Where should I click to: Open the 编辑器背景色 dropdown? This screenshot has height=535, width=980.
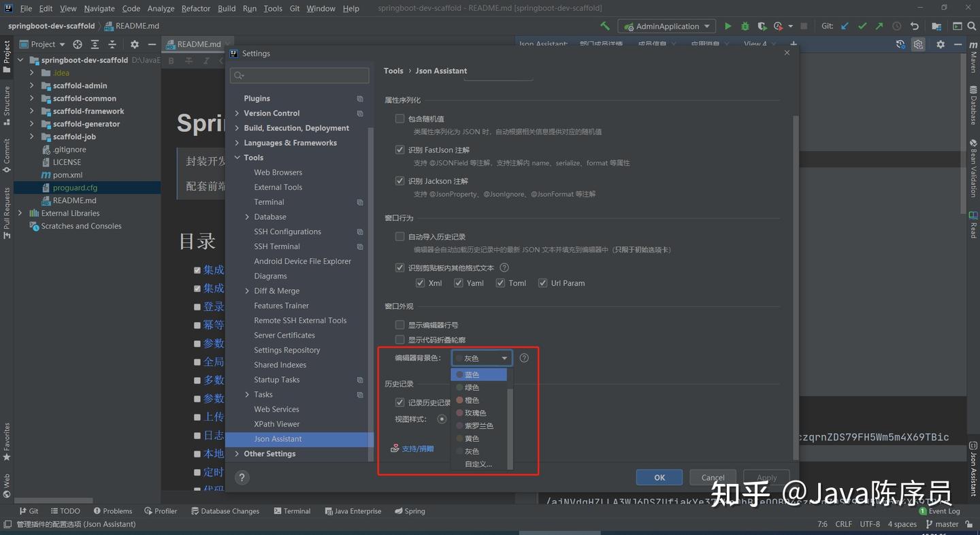(481, 357)
